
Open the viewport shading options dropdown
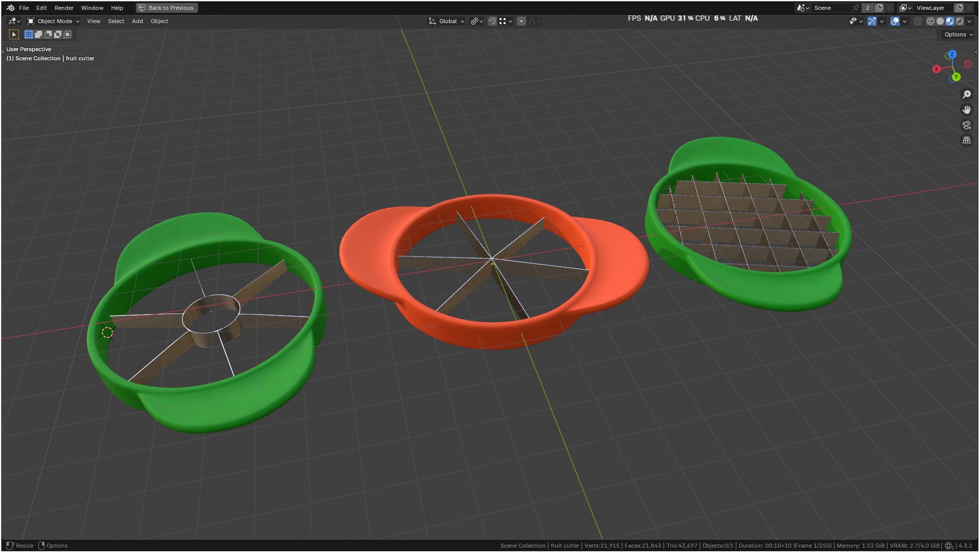pos(969,21)
